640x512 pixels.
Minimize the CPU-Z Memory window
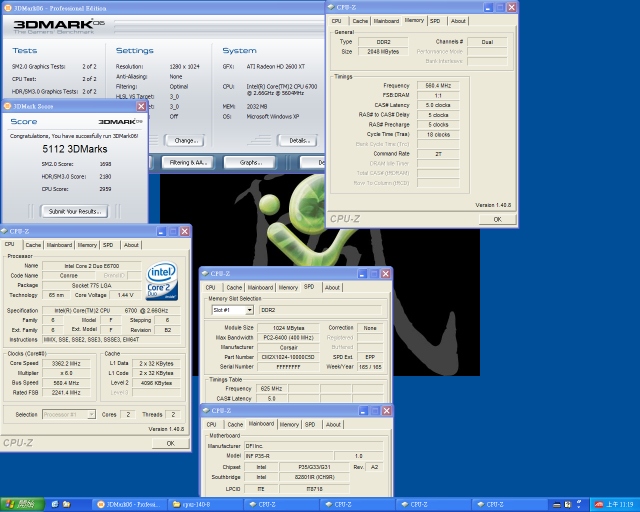click(488, 7)
